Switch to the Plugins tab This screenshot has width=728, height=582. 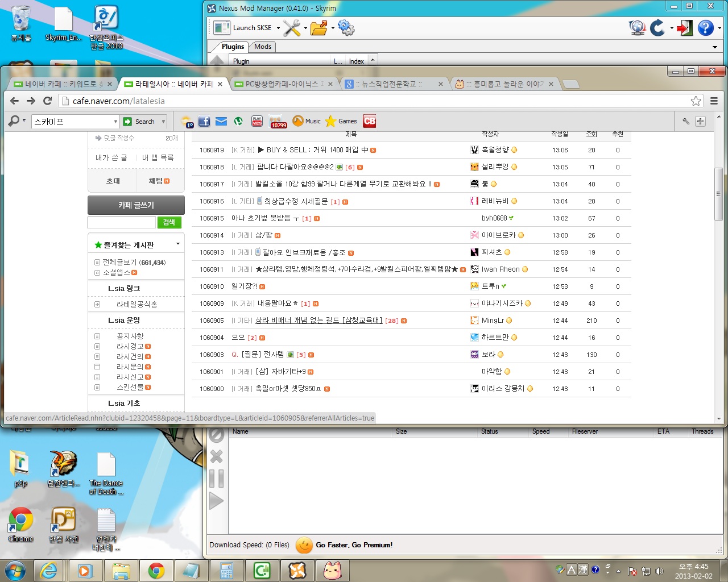233,47
